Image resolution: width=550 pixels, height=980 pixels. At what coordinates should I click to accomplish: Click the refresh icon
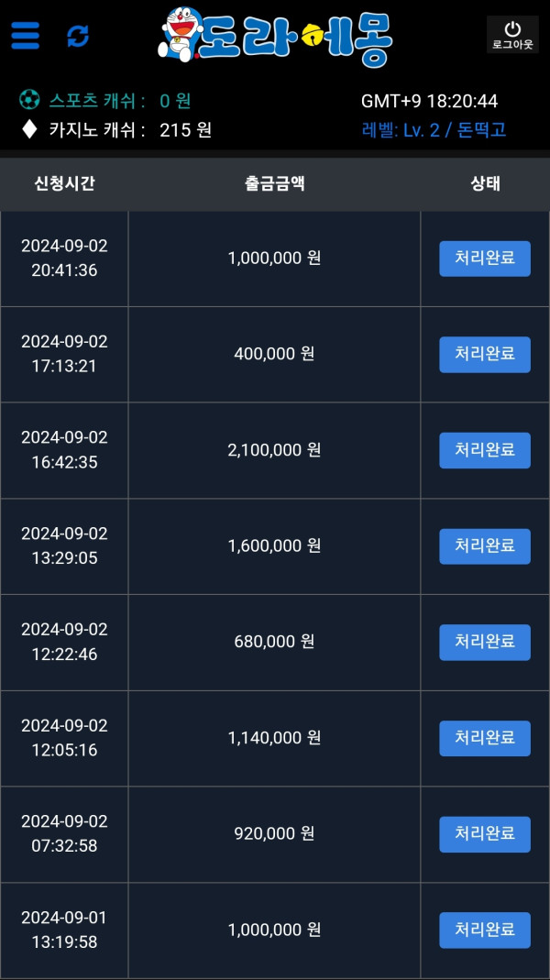[78, 36]
